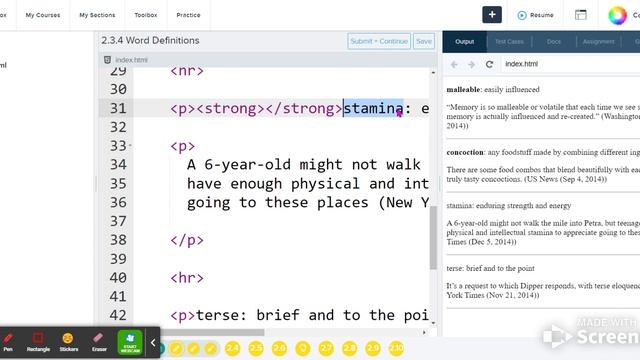The width and height of the screenshot is (640, 360).
Task: Click 'malleable' bold word in the output
Action: (463, 90)
